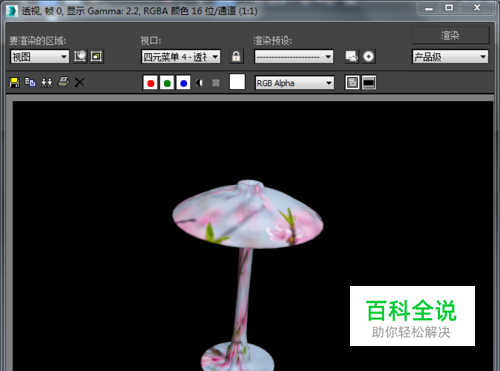This screenshot has width=500, height=371.
Task: Open the area to render dropdown (视图)
Action: [40, 57]
